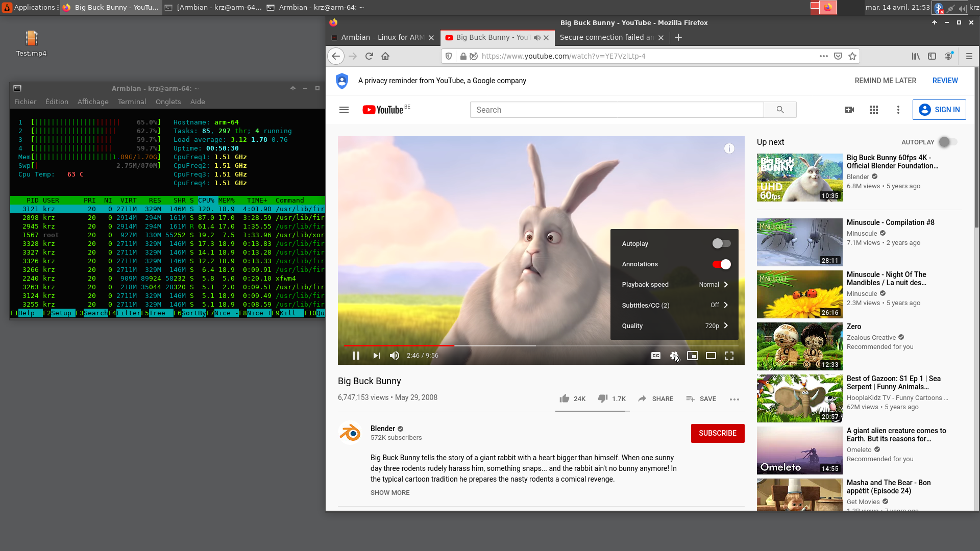Open Fichier menu in terminal window
Screen dimensions: 980x551
(x=25, y=102)
